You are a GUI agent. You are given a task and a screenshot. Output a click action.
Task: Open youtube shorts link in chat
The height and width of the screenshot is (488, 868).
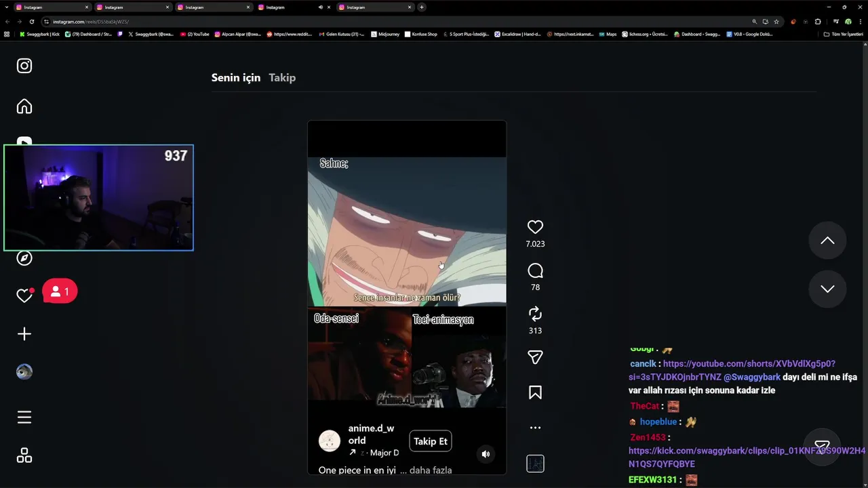coord(732,370)
